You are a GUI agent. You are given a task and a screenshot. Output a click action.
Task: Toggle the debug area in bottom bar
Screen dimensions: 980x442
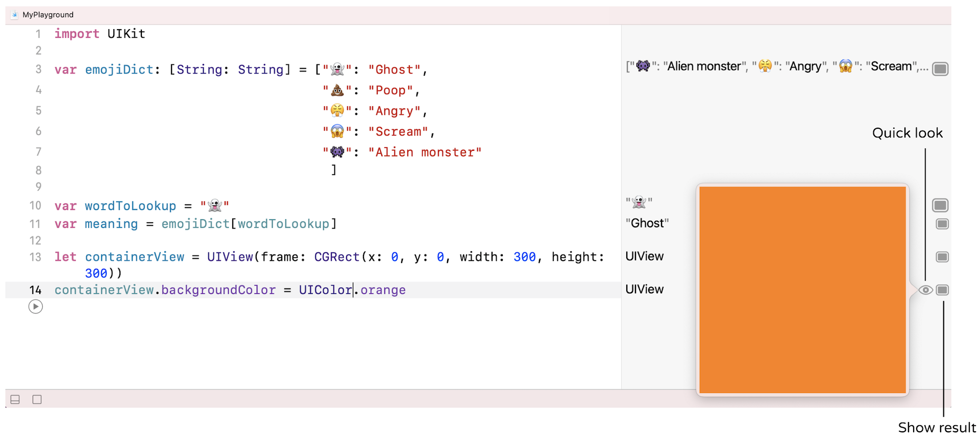pyautogui.click(x=15, y=400)
